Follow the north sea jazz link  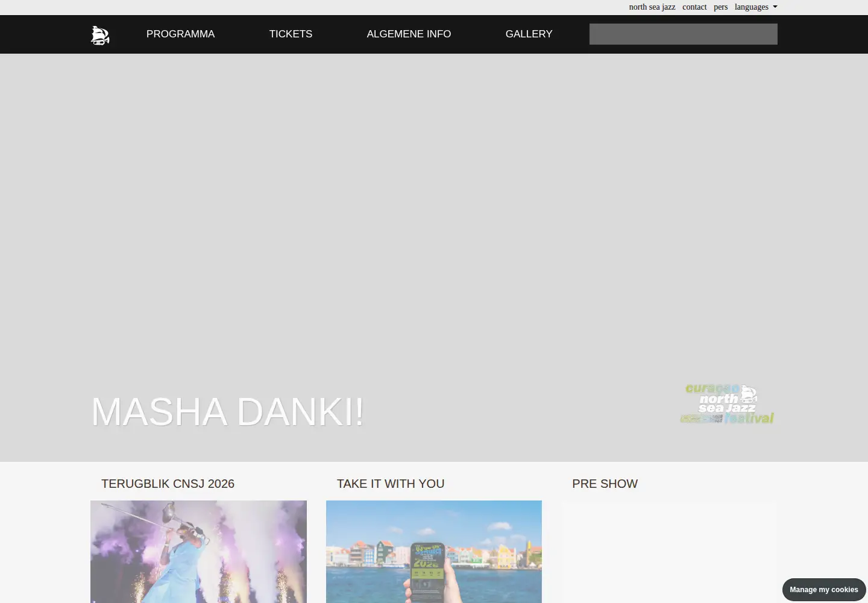(x=652, y=7)
